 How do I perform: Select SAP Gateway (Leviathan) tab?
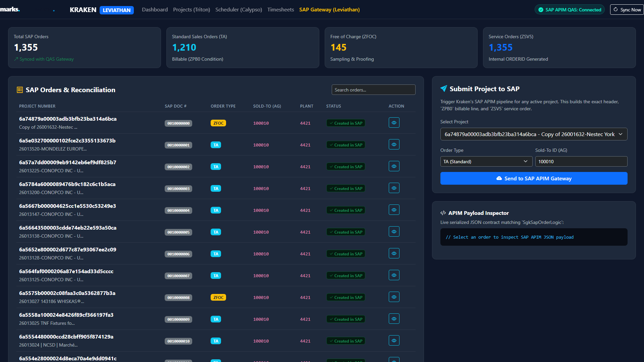point(329,10)
